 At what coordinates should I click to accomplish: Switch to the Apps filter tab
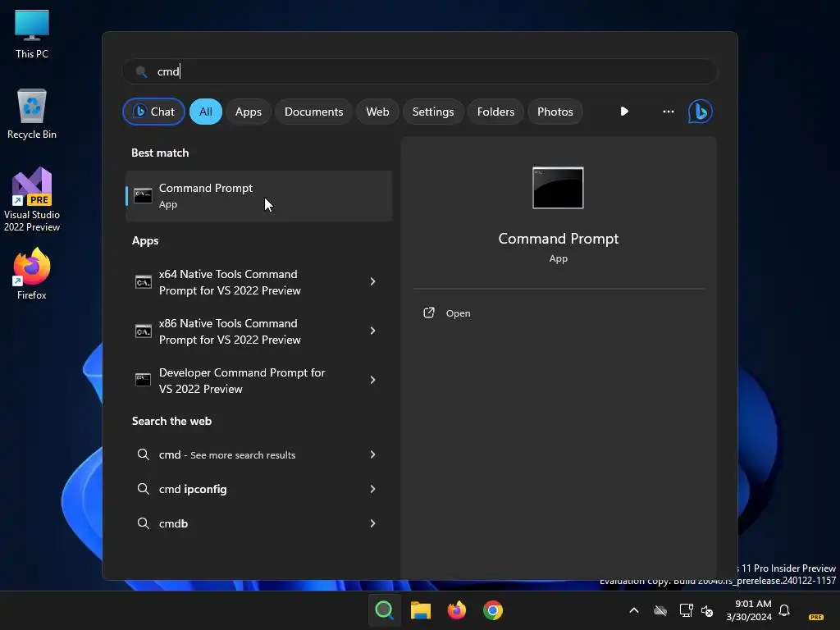(x=248, y=112)
